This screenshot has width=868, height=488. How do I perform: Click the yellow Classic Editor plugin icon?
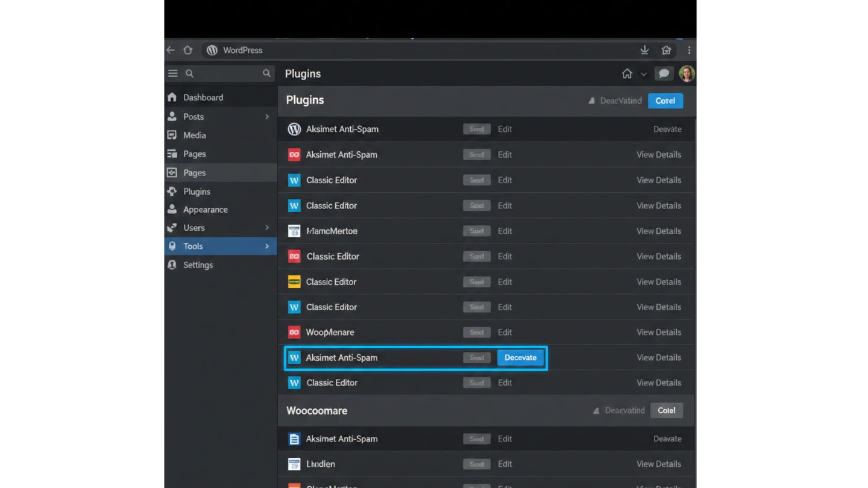[x=294, y=282]
